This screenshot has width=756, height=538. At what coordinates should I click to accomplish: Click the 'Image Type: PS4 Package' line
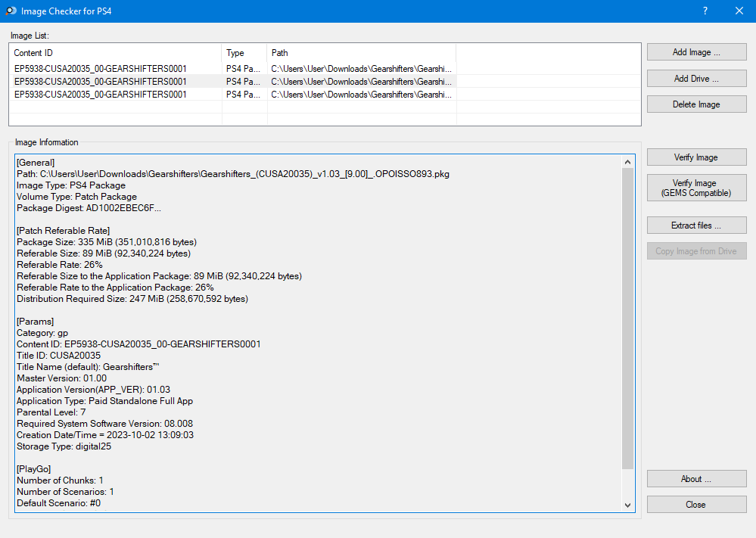pos(71,185)
